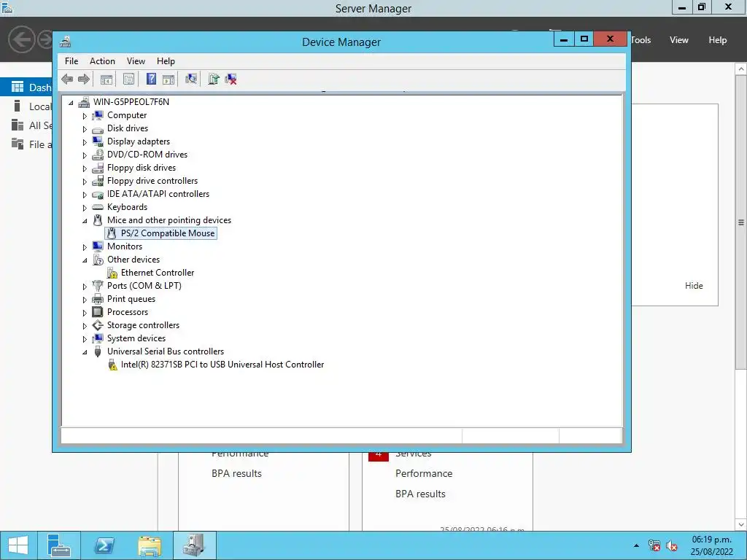Collapse Universal Serial Bus controllers
The height and width of the screenshot is (560, 747).
point(85,352)
